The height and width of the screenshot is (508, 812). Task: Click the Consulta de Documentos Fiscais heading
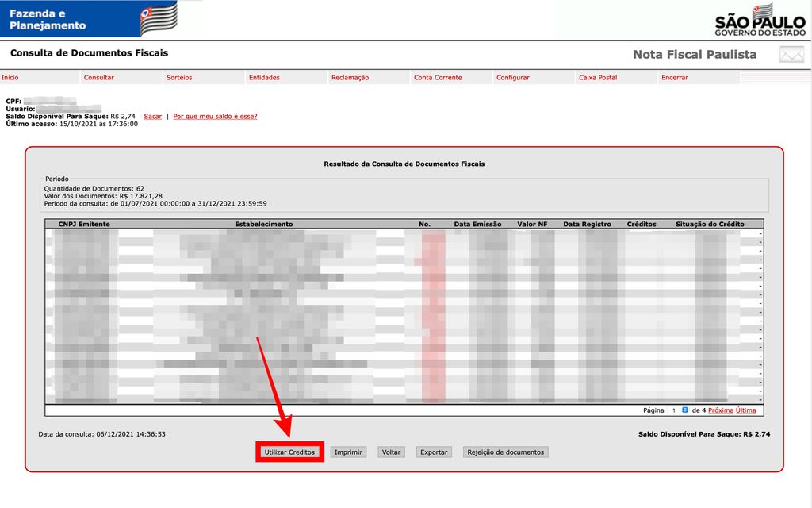click(89, 53)
